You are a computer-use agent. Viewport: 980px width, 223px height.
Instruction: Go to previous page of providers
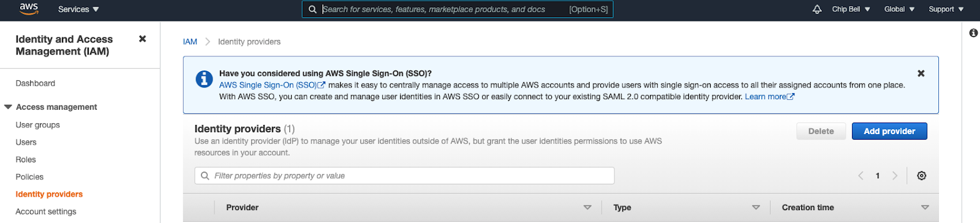click(x=861, y=176)
